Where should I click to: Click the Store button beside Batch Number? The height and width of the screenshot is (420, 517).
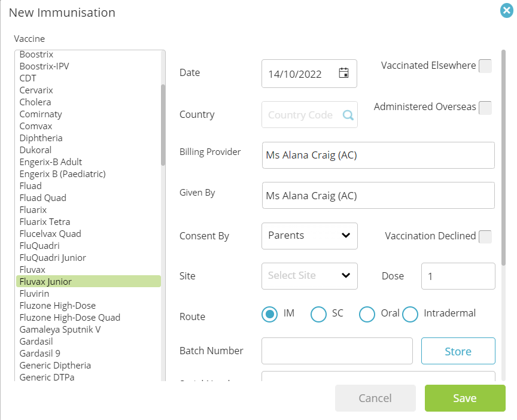[458, 351]
